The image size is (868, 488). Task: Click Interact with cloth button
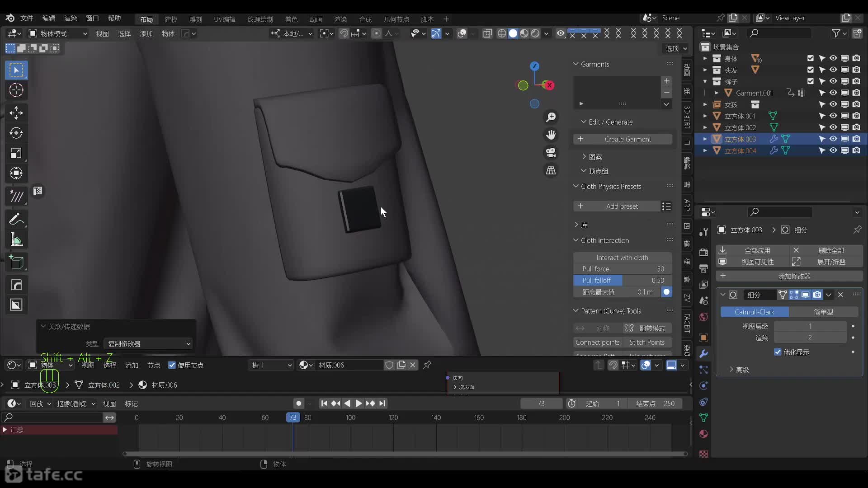pyautogui.click(x=623, y=258)
